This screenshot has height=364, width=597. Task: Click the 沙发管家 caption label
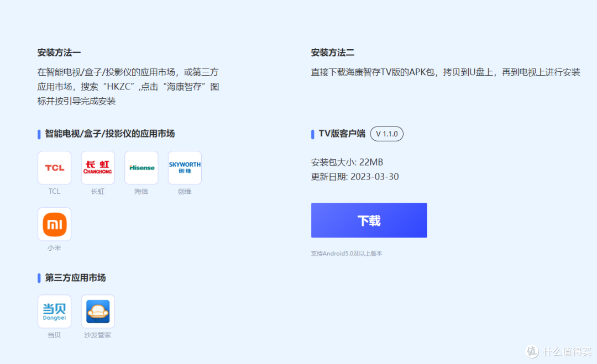click(98, 335)
